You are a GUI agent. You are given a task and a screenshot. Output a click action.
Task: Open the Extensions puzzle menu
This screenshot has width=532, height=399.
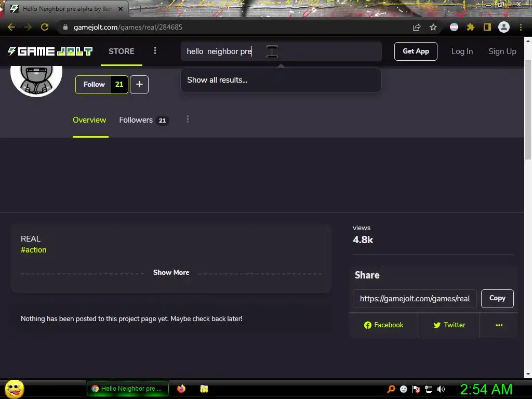pos(470,27)
